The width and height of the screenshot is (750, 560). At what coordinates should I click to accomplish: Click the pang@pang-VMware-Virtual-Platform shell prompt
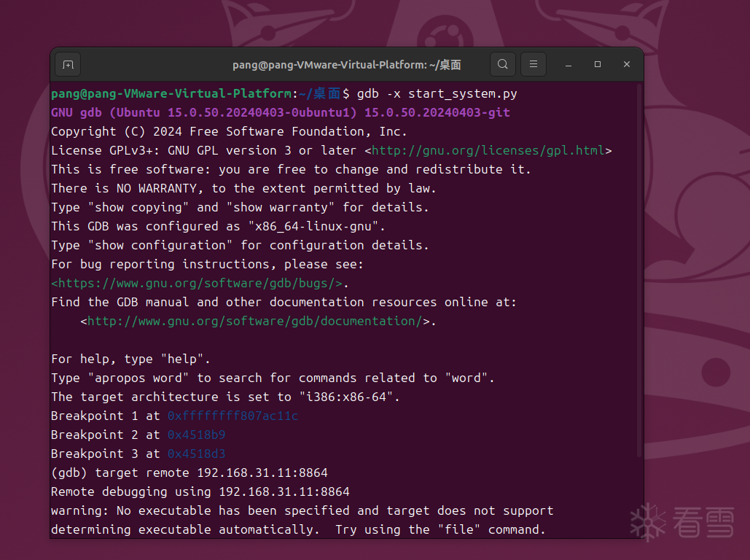click(x=171, y=93)
